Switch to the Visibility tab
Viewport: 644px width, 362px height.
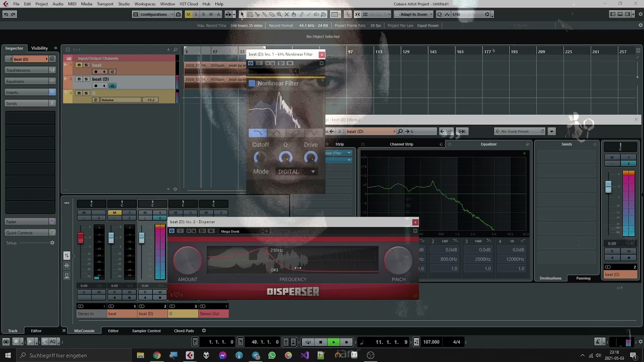39,48
